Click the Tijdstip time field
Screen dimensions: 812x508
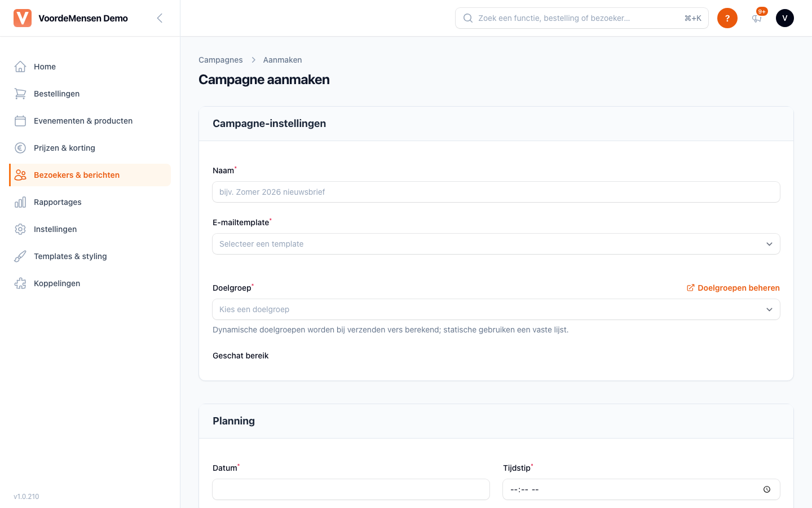(641, 489)
